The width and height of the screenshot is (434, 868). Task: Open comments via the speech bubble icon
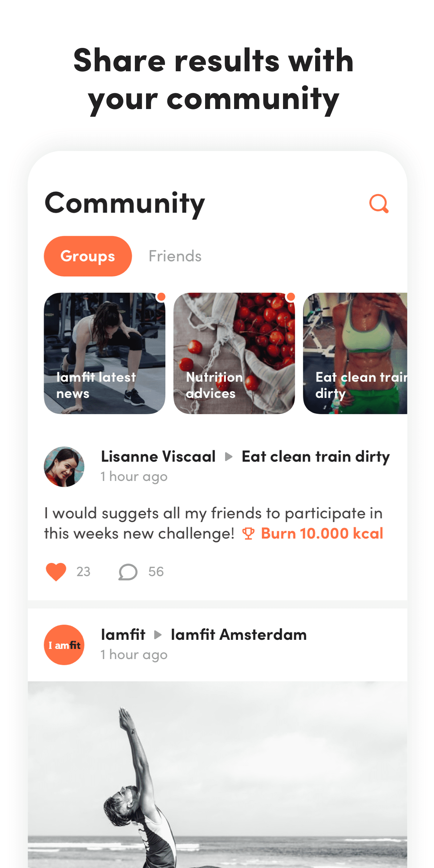(128, 572)
